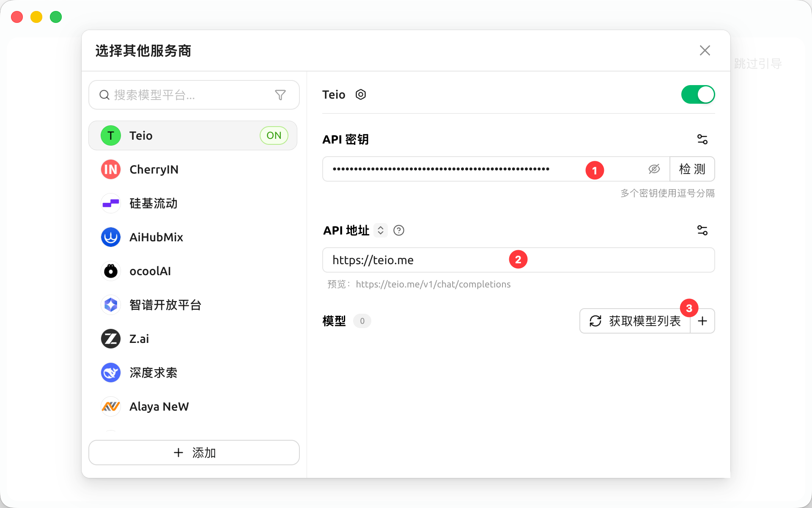Click the 模型 count badge showing 0

(362, 321)
